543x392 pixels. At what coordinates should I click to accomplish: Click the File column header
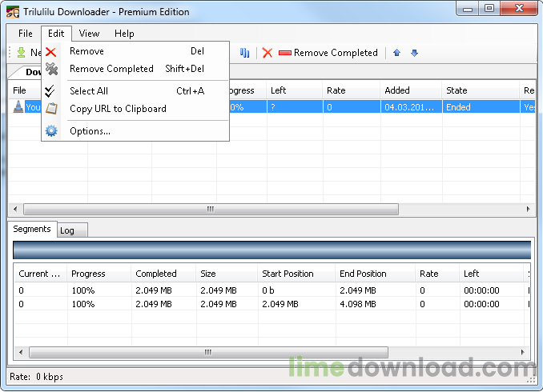25,90
